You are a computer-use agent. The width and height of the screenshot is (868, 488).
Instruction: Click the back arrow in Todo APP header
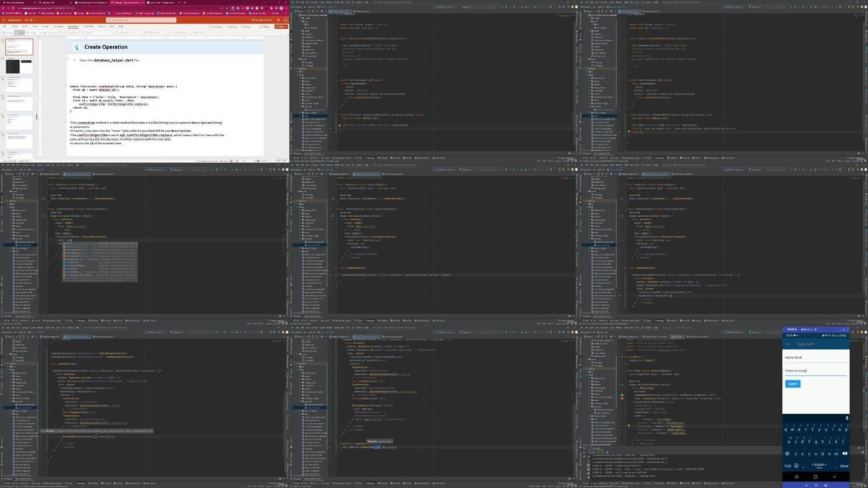(x=788, y=344)
